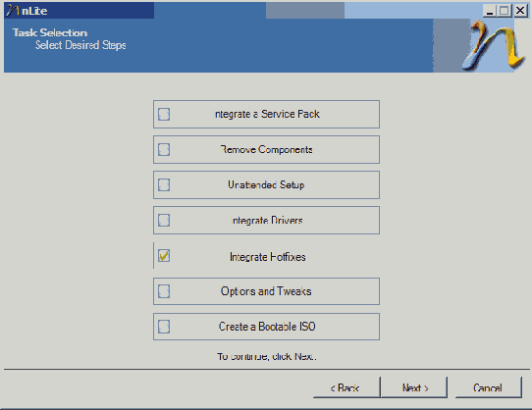The image size is (532, 410).
Task: Tick the Create a Bootable ISO checkbox
Action: (164, 327)
